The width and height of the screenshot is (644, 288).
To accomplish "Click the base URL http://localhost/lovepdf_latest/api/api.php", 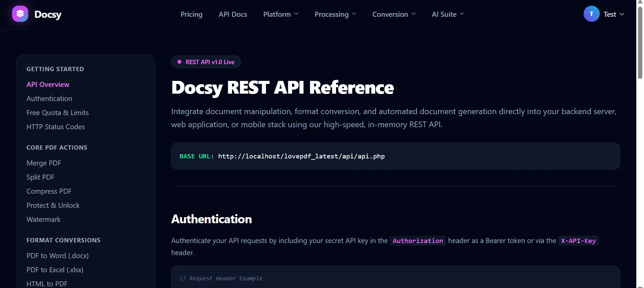I will tap(302, 156).
